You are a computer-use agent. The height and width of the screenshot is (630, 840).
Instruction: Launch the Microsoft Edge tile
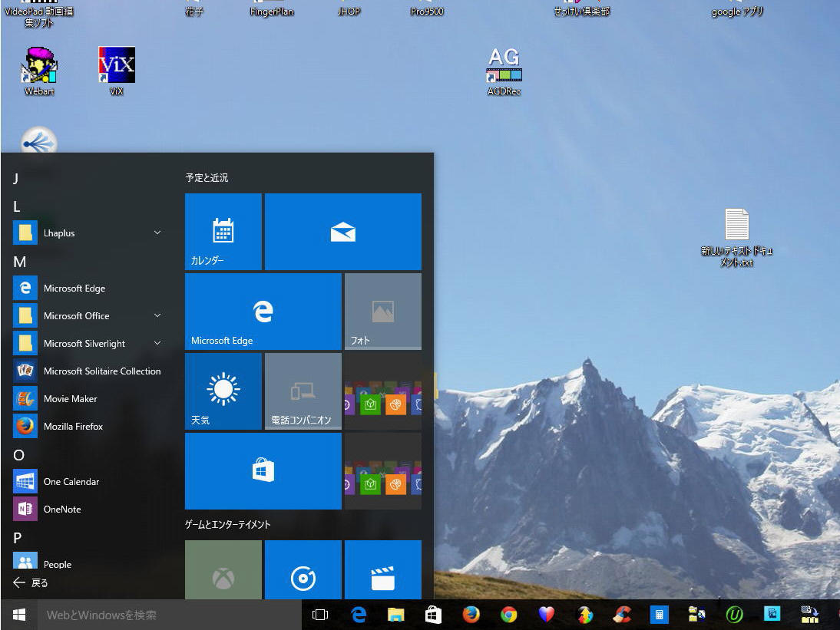[263, 311]
